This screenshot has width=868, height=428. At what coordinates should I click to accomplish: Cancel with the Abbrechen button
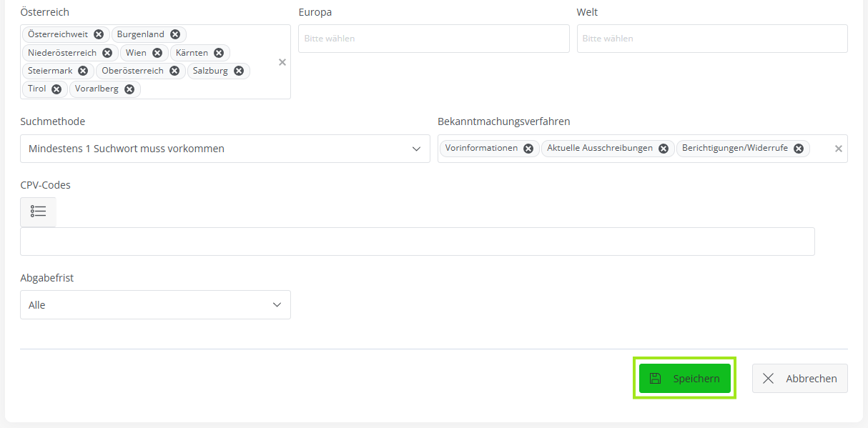(799, 379)
